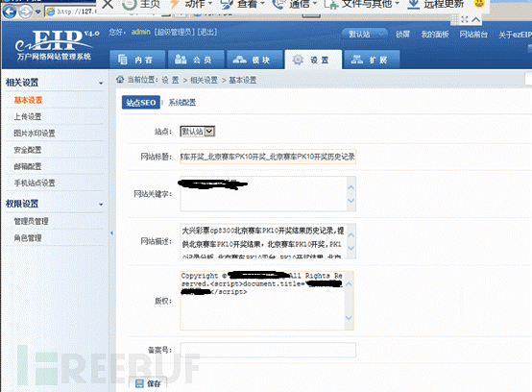Switch to the 模块 main tab

[x=254, y=60]
